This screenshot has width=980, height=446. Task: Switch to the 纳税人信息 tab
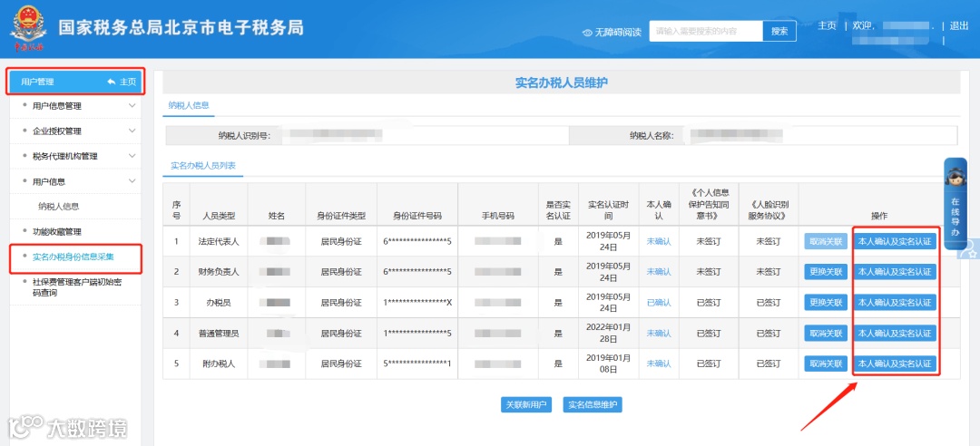189,105
